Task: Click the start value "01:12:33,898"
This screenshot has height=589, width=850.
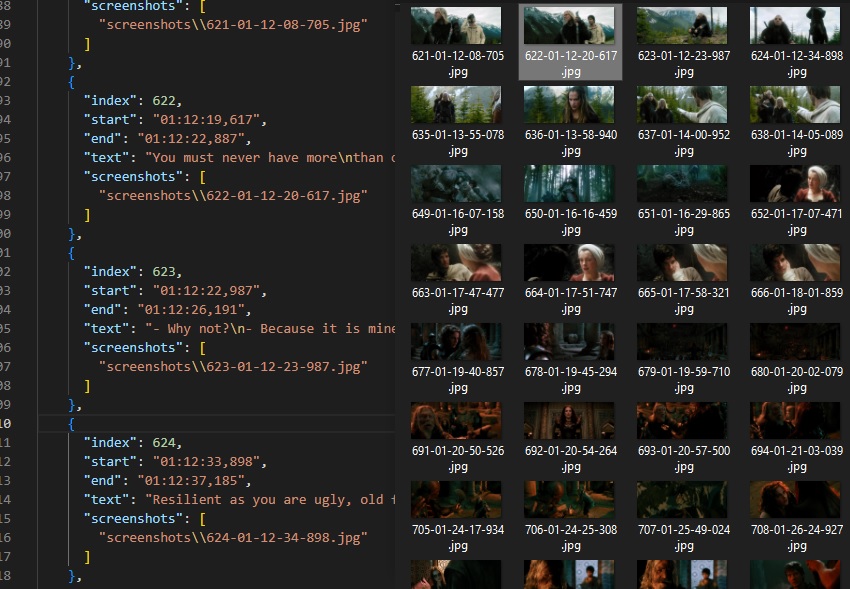Action: tap(206, 462)
